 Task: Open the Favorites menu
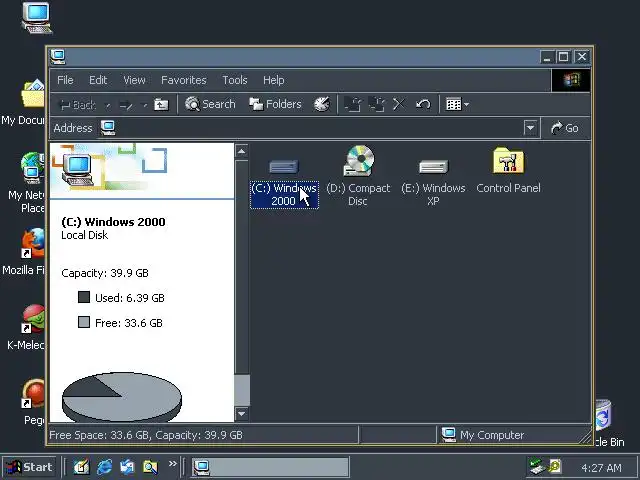184,80
